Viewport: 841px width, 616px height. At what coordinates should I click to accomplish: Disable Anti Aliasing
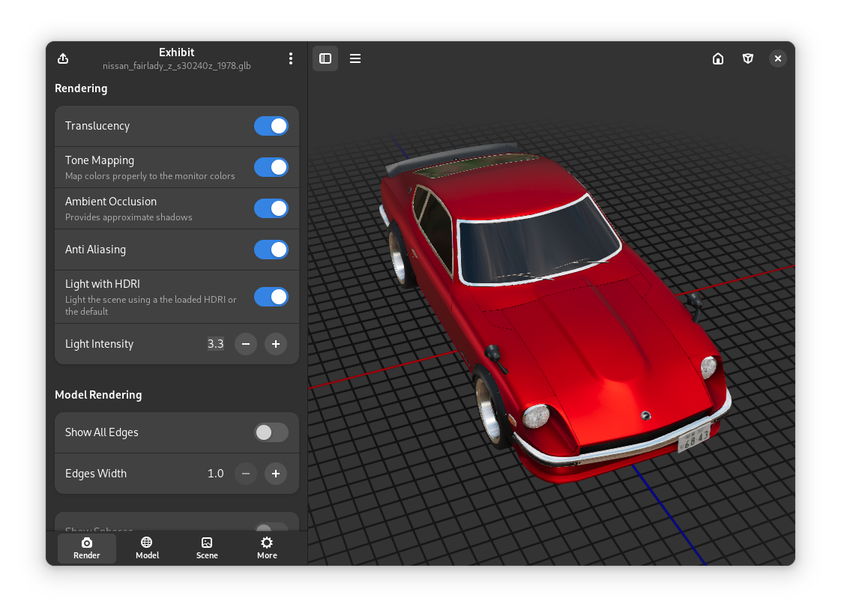tap(271, 250)
